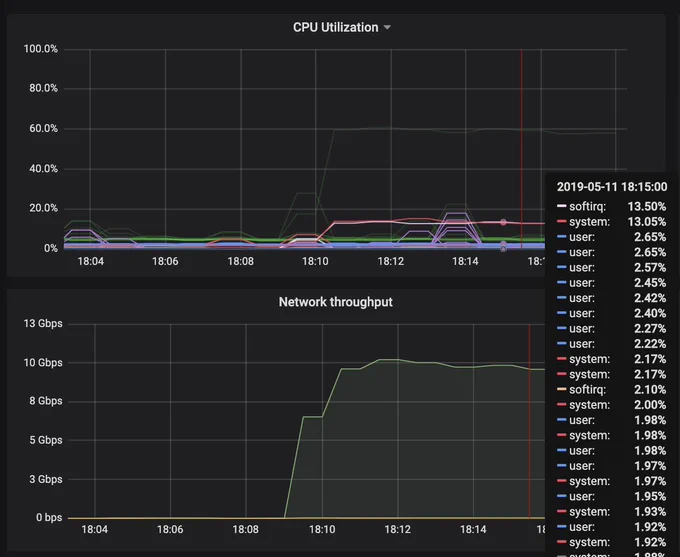The image size is (680, 557).
Task: Click the system 2.00% tooltip row
Action: coord(611,405)
